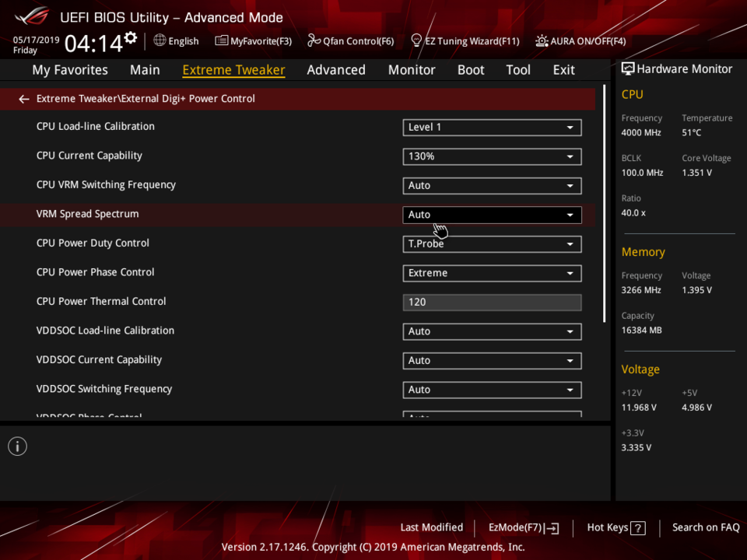Image resolution: width=747 pixels, height=560 pixels.
Task: Click the Ratio 40.0 x value
Action: coord(633,213)
